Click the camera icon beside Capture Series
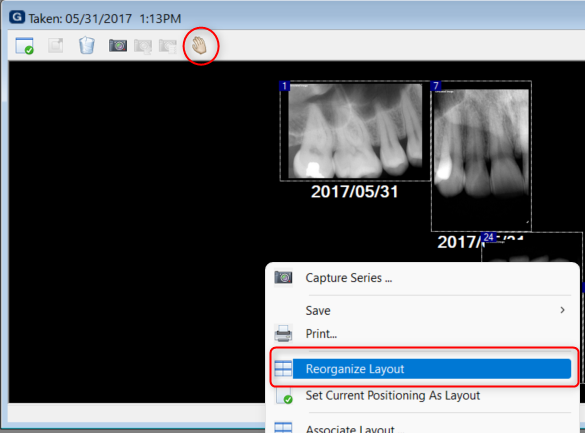Screen dimensions: 585x433 283,277
